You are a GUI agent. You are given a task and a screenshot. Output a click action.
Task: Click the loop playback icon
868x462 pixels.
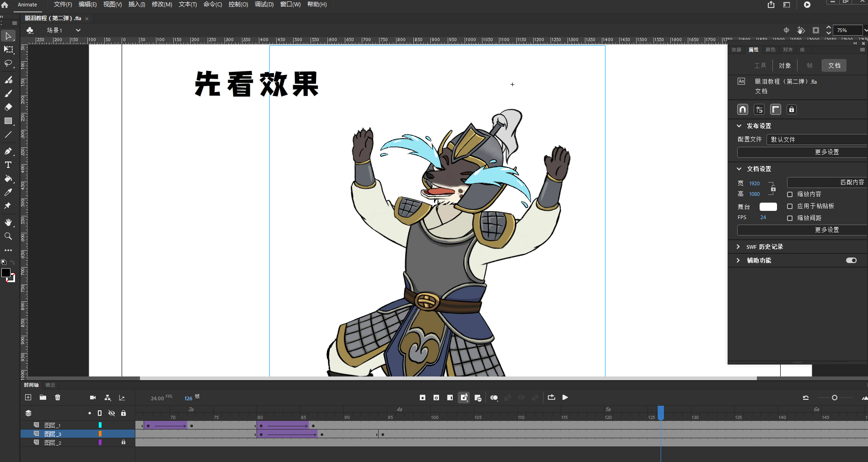[x=552, y=398]
